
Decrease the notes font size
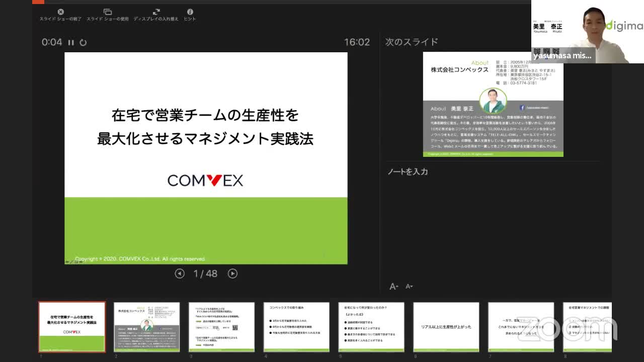point(409,287)
